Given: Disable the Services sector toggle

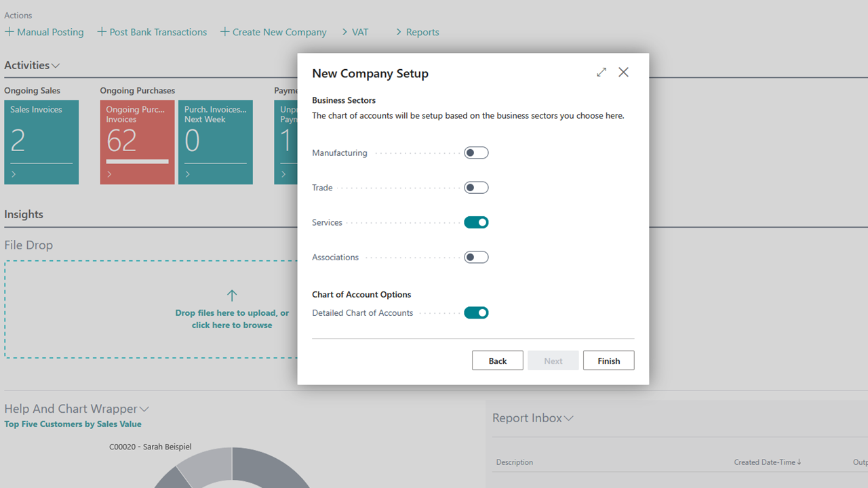Looking at the screenshot, I should point(476,222).
